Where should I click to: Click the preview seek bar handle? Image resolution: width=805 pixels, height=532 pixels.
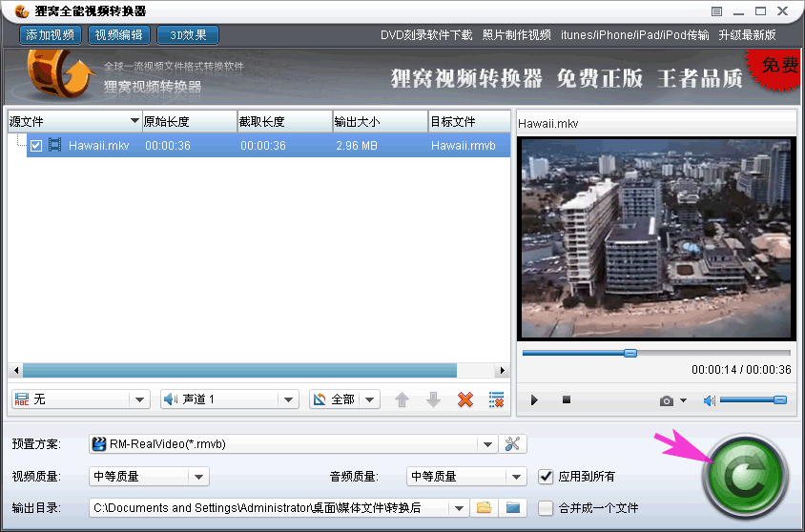coord(630,353)
